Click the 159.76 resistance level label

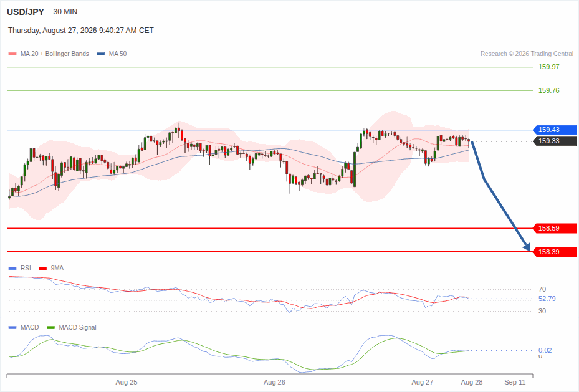(548, 90)
